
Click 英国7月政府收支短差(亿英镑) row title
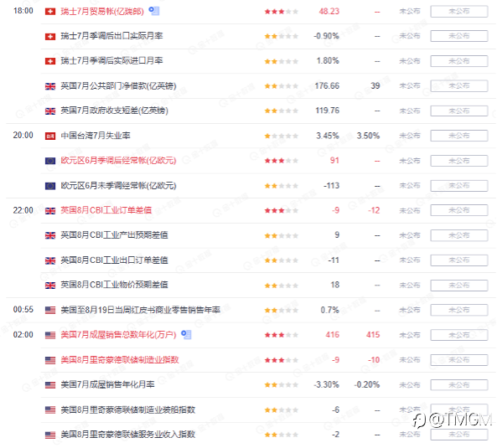pyautogui.click(x=115, y=111)
